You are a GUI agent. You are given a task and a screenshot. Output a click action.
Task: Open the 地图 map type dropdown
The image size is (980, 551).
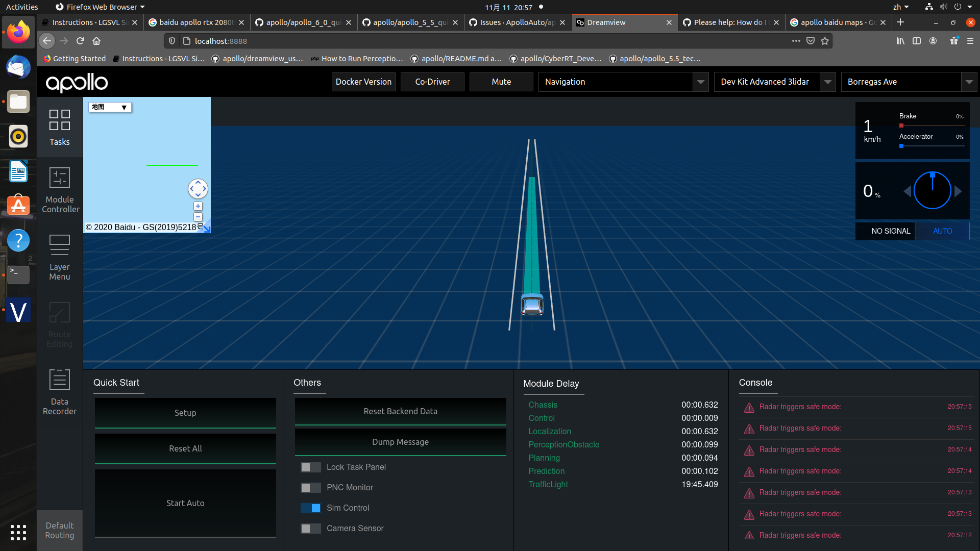(110, 107)
